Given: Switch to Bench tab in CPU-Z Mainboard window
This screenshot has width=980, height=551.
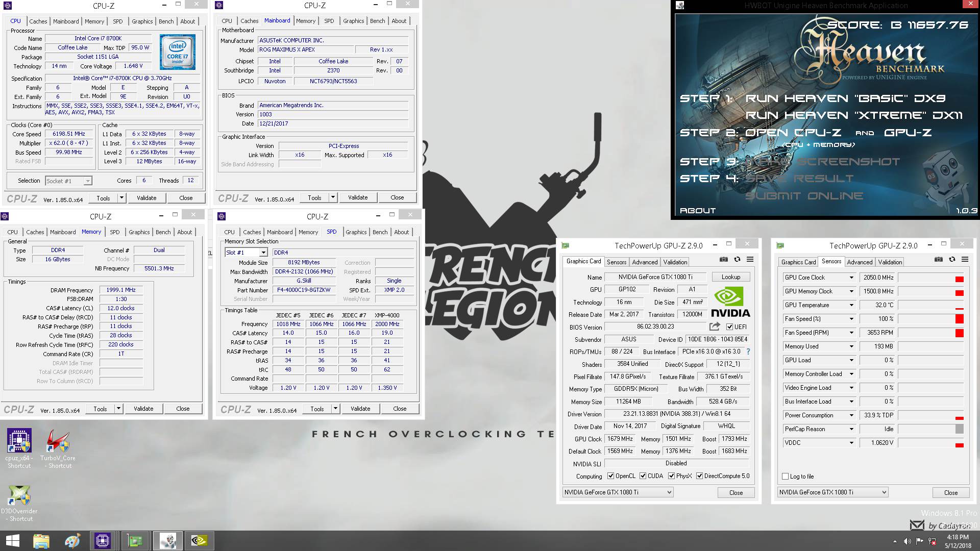Looking at the screenshot, I should tap(378, 21).
